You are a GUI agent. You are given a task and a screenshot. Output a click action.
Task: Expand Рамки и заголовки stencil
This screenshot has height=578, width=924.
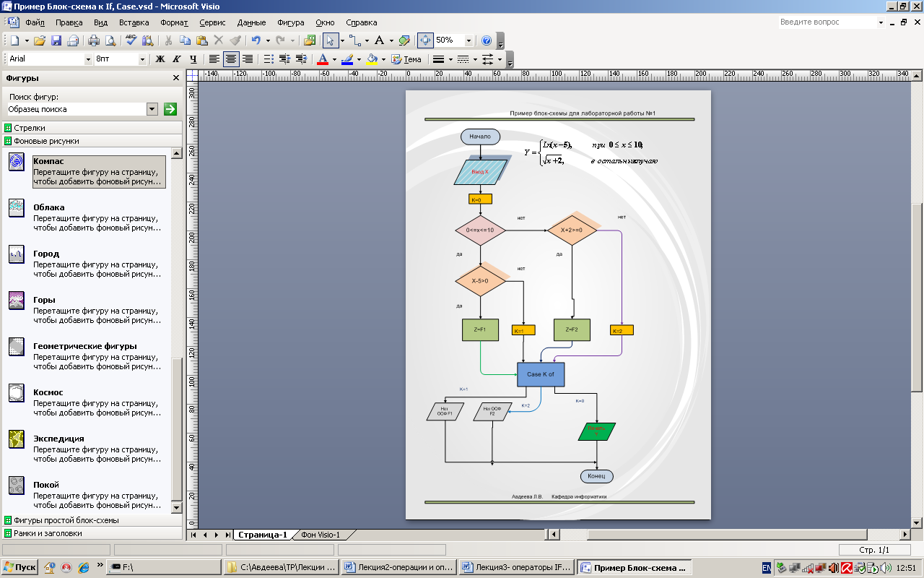tap(92, 533)
